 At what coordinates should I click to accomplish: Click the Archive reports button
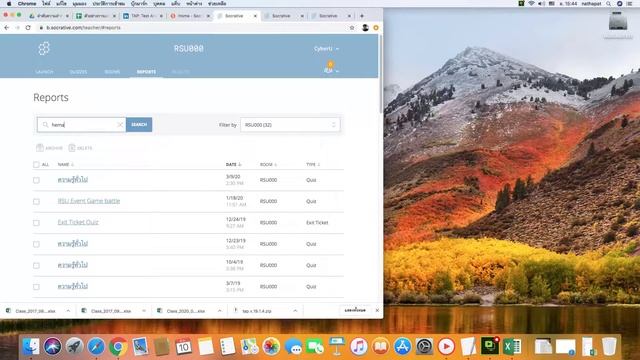click(x=49, y=148)
